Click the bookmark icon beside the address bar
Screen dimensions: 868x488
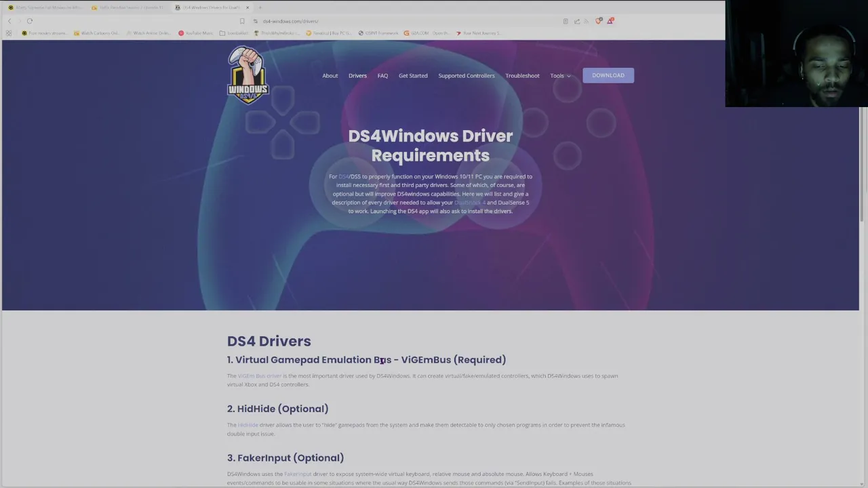pos(242,21)
